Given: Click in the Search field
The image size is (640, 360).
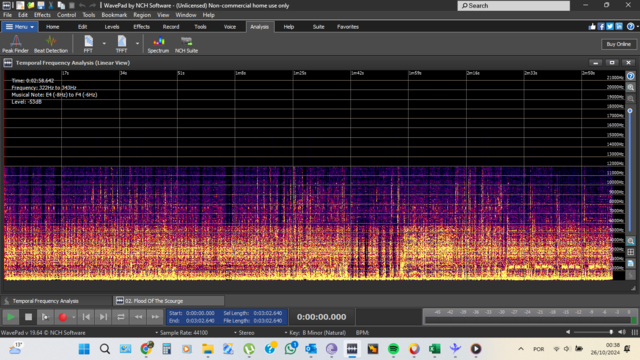Looking at the screenshot, I should [x=513, y=5].
